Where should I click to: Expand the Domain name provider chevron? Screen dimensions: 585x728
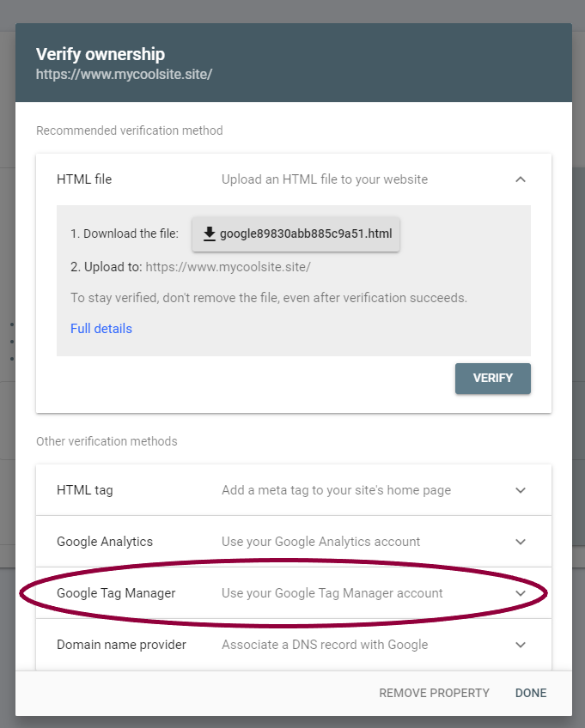click(521, 645)
